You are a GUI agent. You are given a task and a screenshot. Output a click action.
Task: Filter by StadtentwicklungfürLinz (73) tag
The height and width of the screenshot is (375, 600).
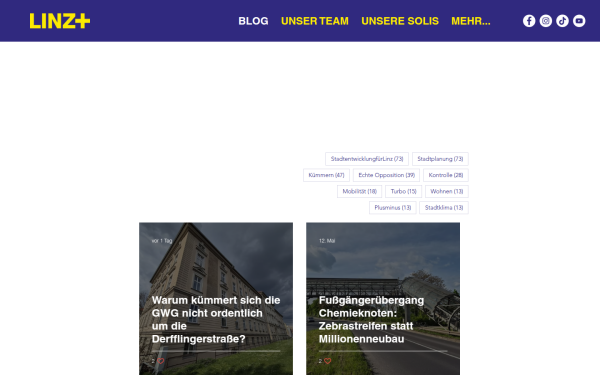point(367,159)
